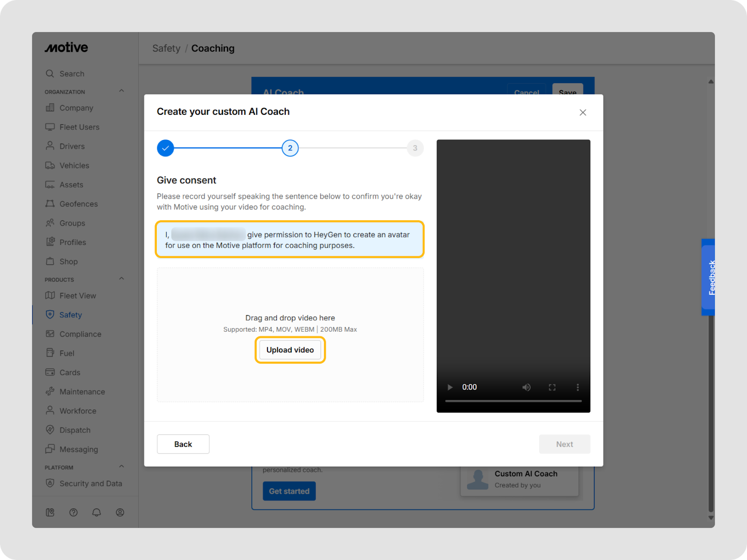
Task: Collapse the Organization section
Action: 121,91
